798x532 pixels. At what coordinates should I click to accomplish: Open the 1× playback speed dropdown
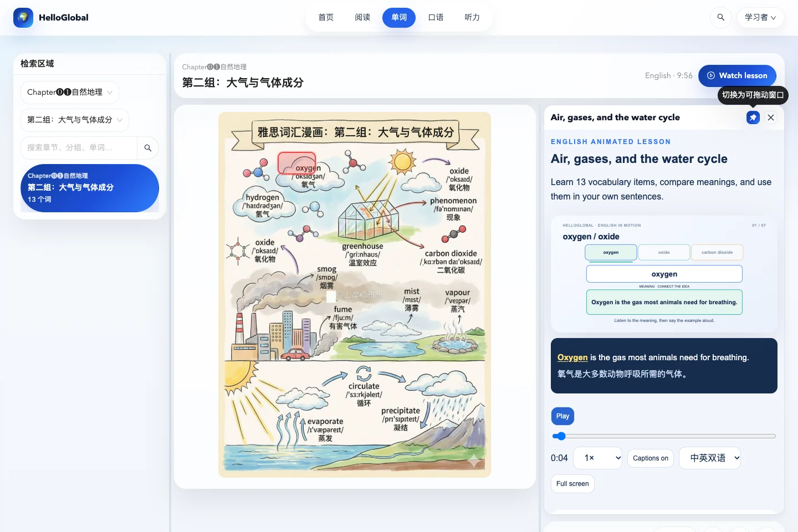[x=597, y=458]
